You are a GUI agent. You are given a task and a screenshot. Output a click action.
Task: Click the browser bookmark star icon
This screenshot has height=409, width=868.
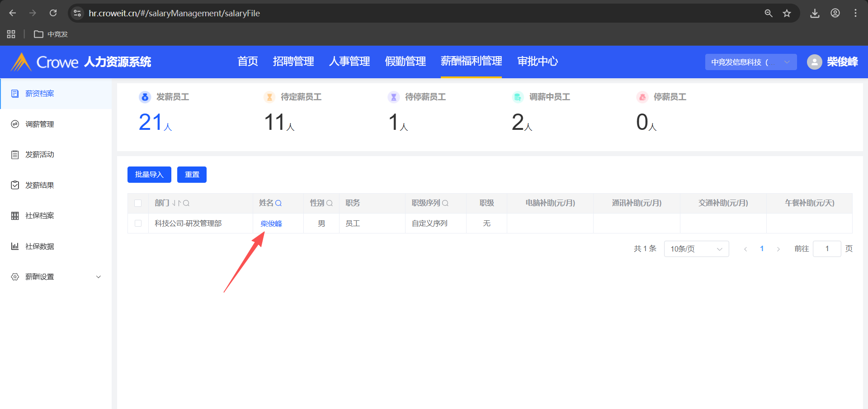[x=787, y=13]
